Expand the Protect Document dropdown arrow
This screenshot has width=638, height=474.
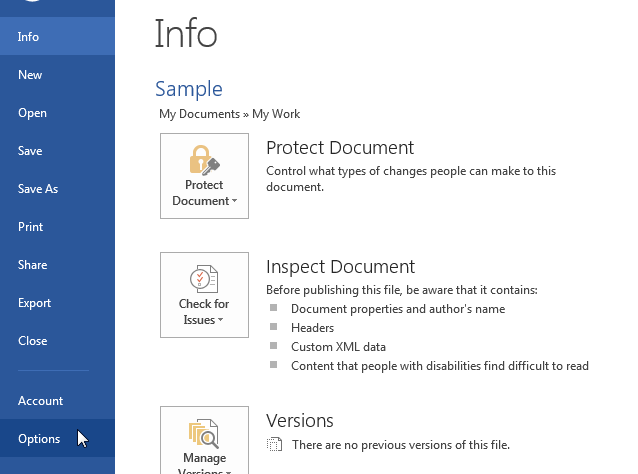[235, 201]
